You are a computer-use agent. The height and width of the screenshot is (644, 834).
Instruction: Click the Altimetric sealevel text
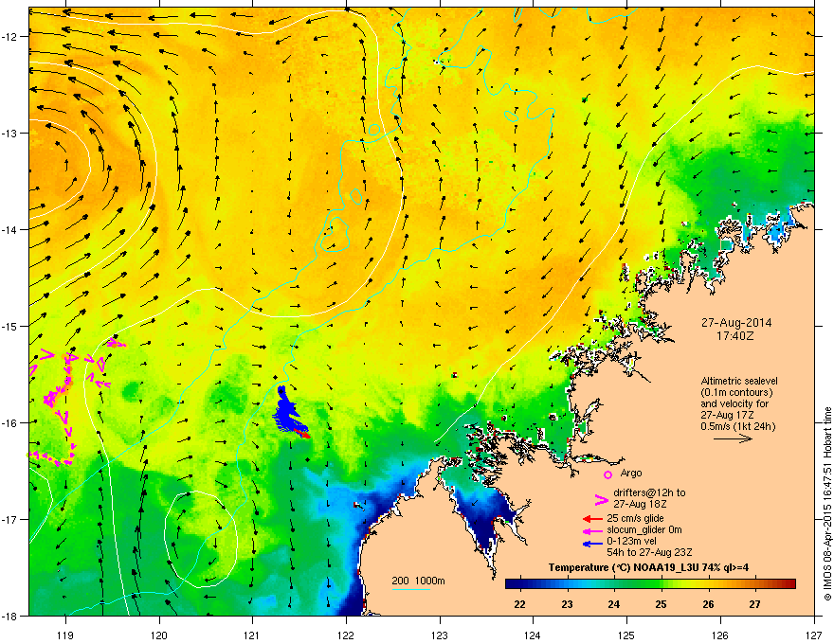tap(739, 381)
